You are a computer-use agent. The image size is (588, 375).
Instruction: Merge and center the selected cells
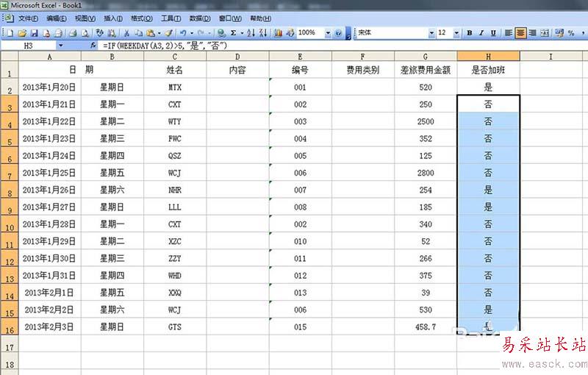tap(545, 33)
